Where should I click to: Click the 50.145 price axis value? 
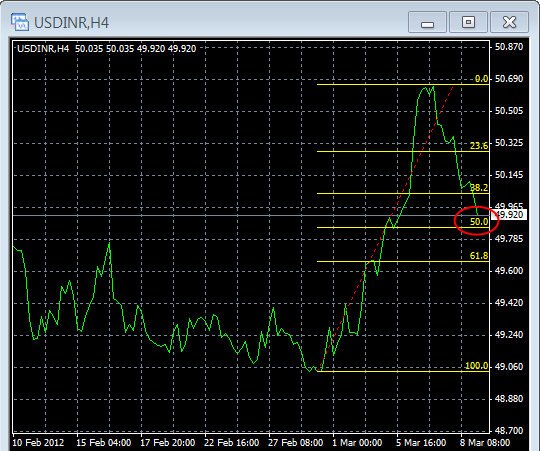[509, 175]
